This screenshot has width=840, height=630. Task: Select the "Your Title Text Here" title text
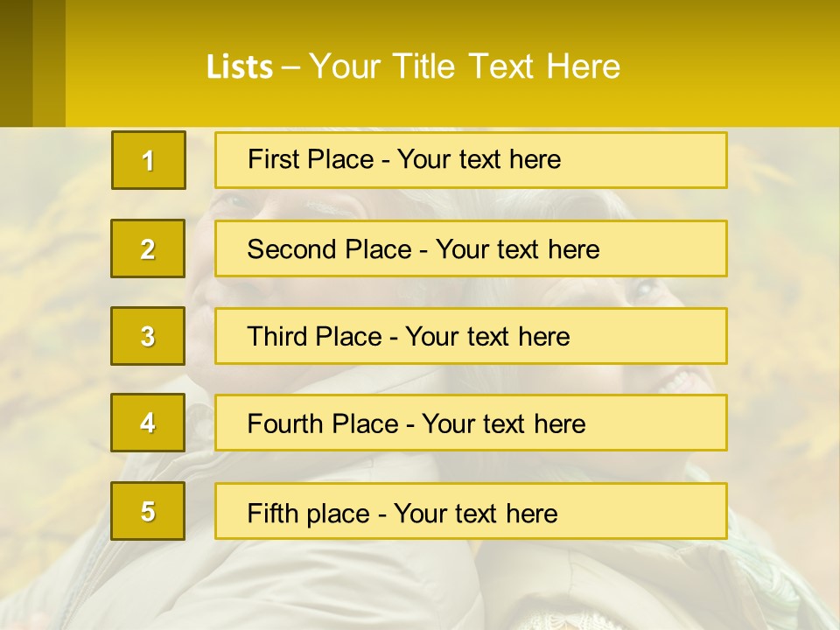tap(465, 66)
